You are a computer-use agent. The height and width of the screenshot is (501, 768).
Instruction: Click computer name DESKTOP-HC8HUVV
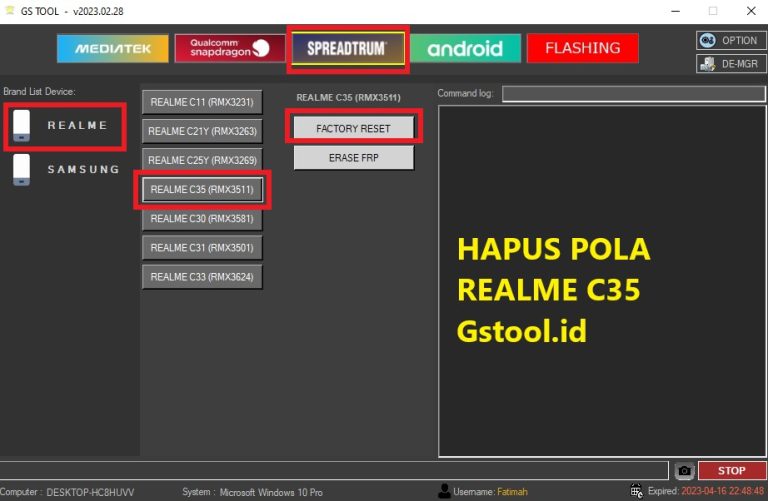(x=90, y=492)
